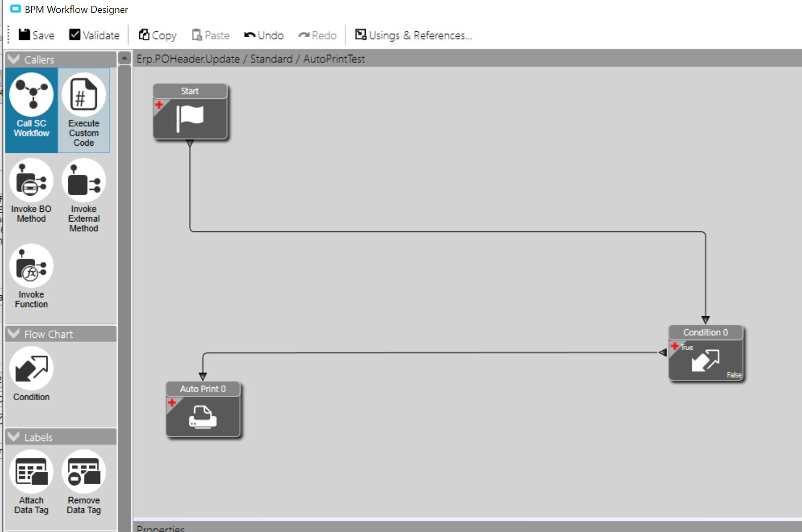
Task: Click the palette scroll up arrow
Action: (x=125, y=58)
